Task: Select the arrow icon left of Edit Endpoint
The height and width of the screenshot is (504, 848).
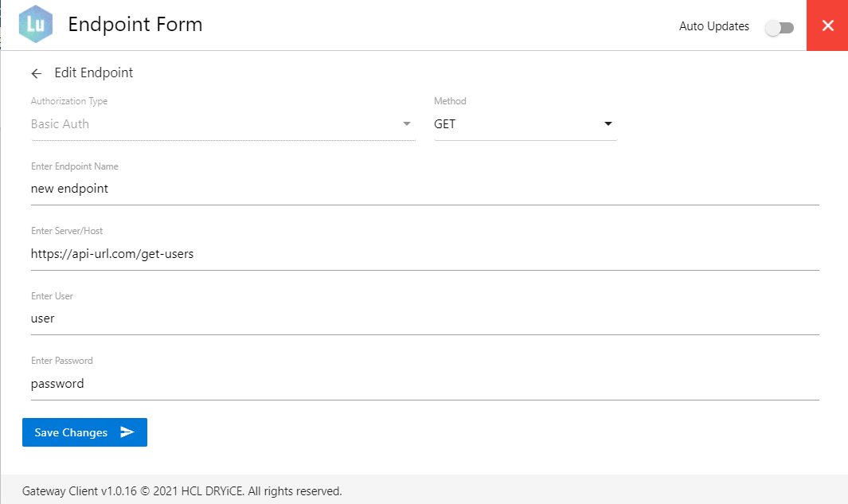Action: (x=36, y=72)
